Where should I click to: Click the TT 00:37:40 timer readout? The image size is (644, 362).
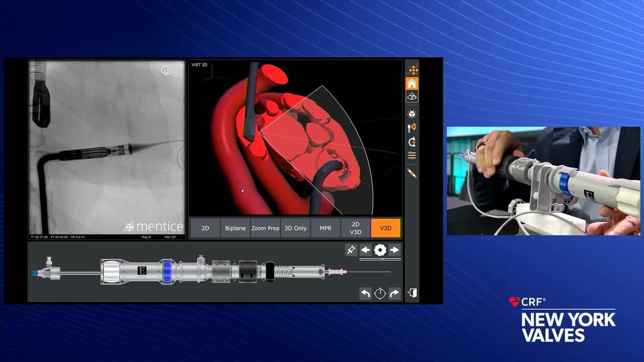[39, 237]
